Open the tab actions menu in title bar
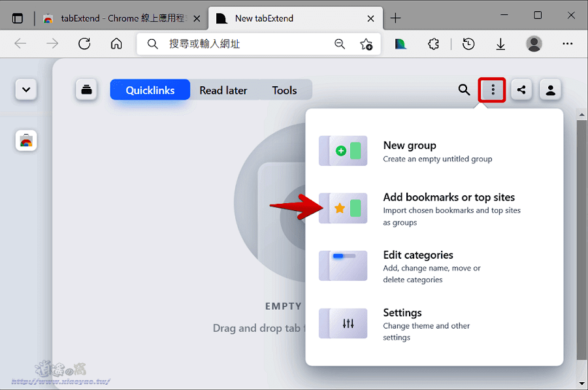The width and height of the screenshot is (588, 390). coord(17,18)
